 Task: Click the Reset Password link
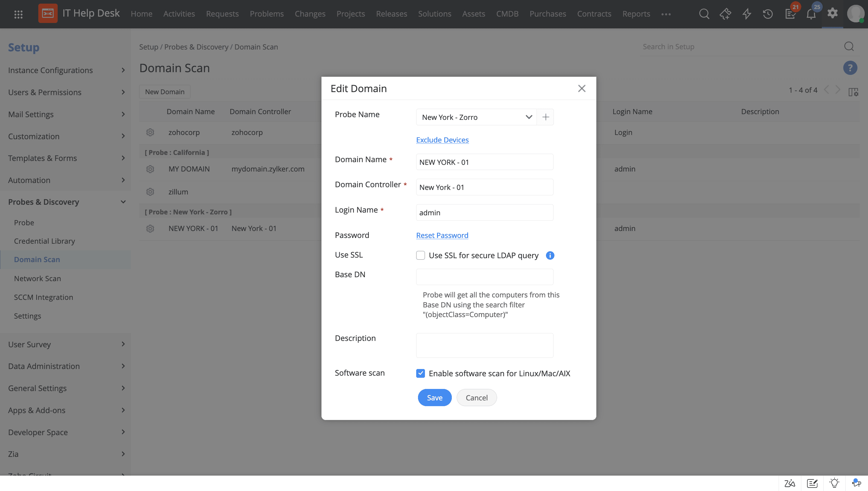coord(442,235)
